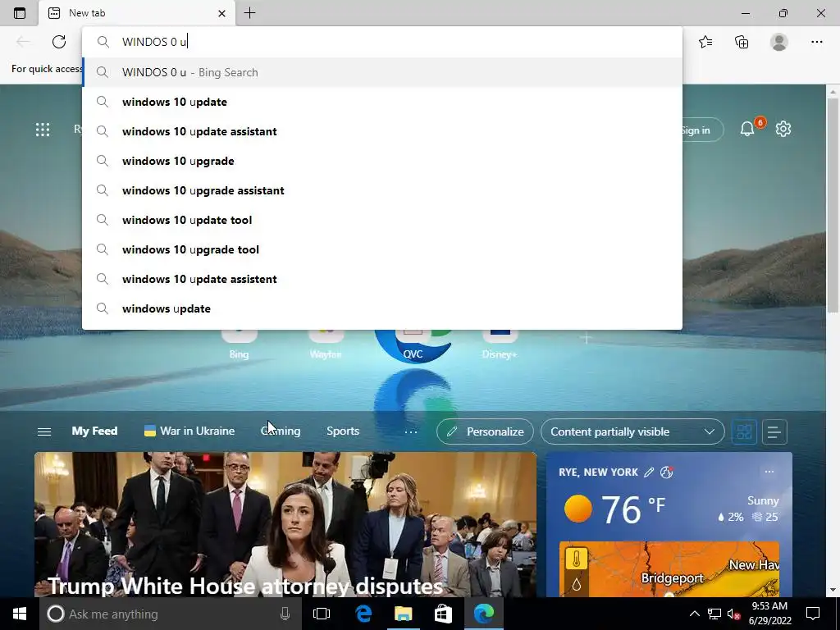Open the Disney+ quick link

(x=500, y=345)
